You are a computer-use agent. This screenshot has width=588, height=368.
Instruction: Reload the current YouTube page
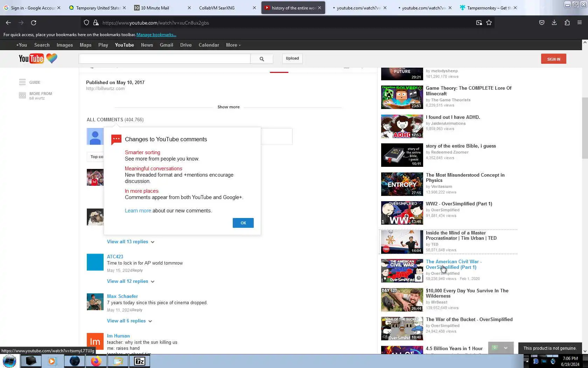34,23
